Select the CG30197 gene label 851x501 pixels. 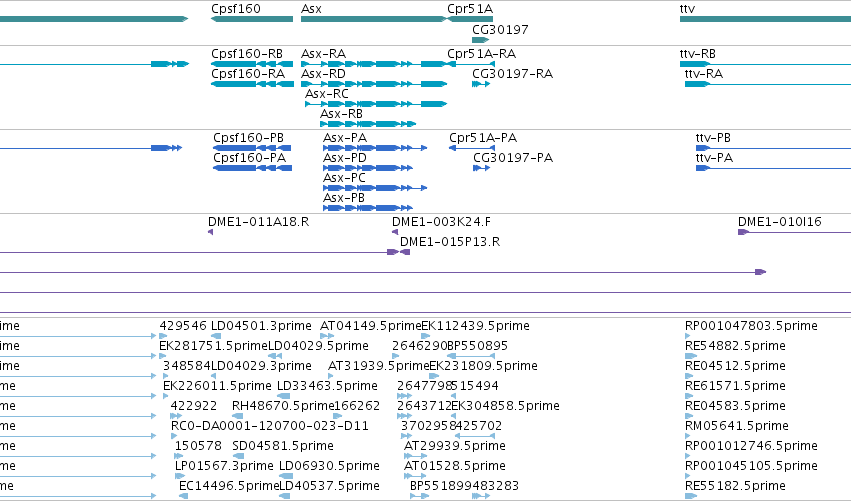500,29
